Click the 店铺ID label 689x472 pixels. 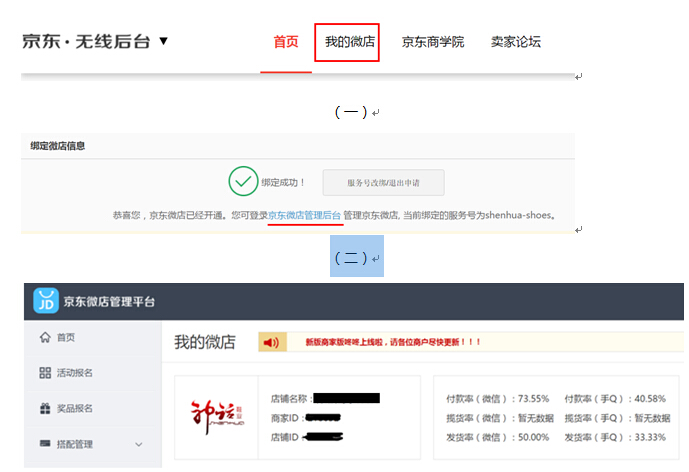pyautogui.click(x=286, y=437)
